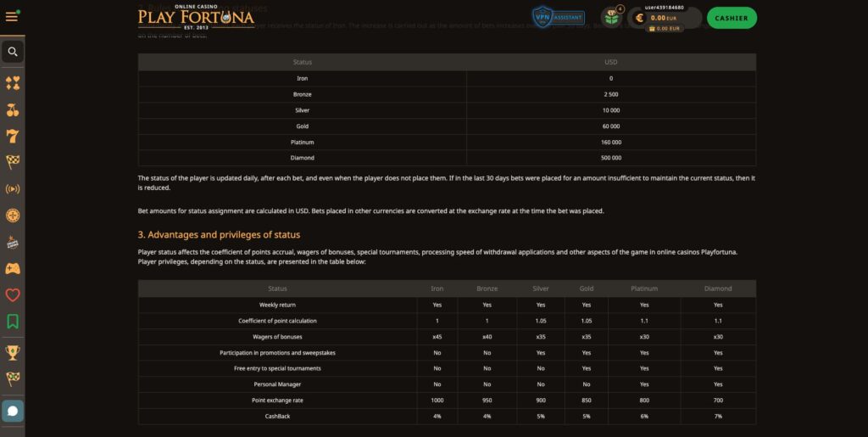Open the trophy tournaments icon

pyautogui.click(x=13, y=353)
